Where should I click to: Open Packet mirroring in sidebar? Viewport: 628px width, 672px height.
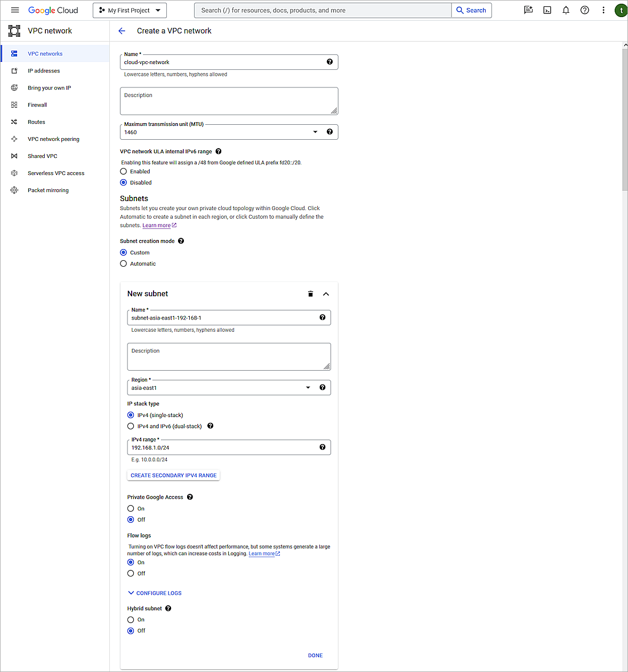(x=48, y=190)
